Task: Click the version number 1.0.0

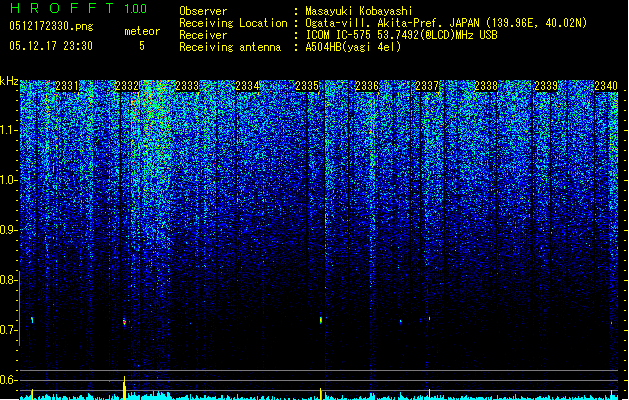Action: pos(135,8)
